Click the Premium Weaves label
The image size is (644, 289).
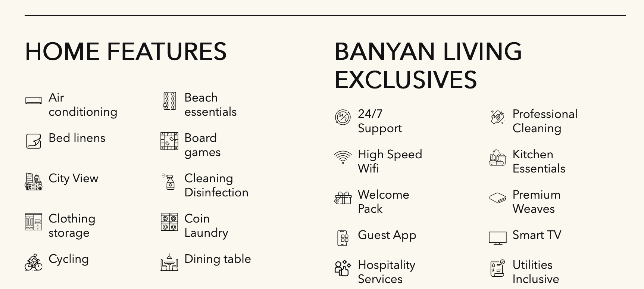pos(536,202)
